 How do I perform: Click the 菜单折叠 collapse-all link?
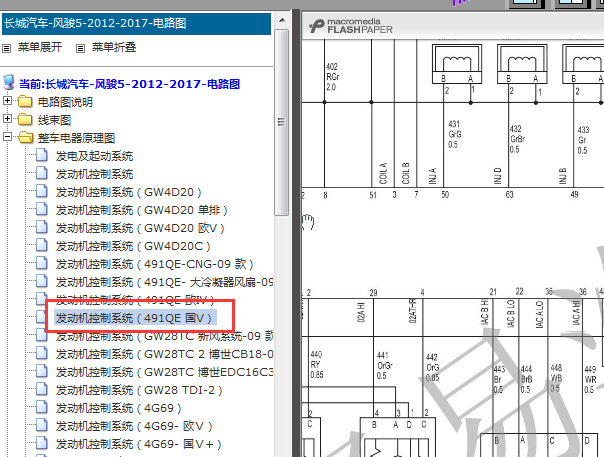click(114, 47)
